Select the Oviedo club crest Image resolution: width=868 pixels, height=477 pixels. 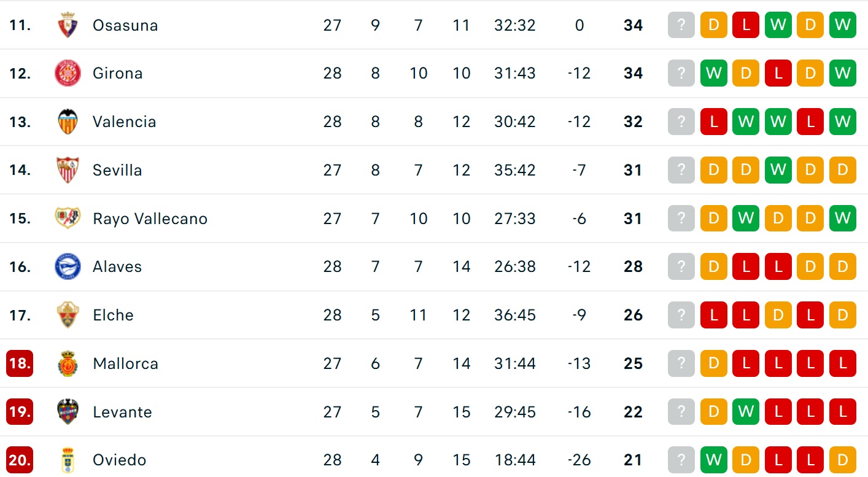point(68,460)
